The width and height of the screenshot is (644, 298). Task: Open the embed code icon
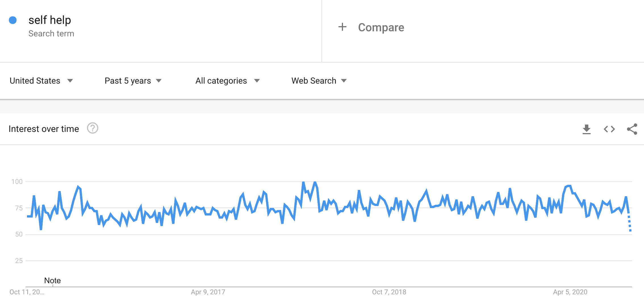pos(609,129)
